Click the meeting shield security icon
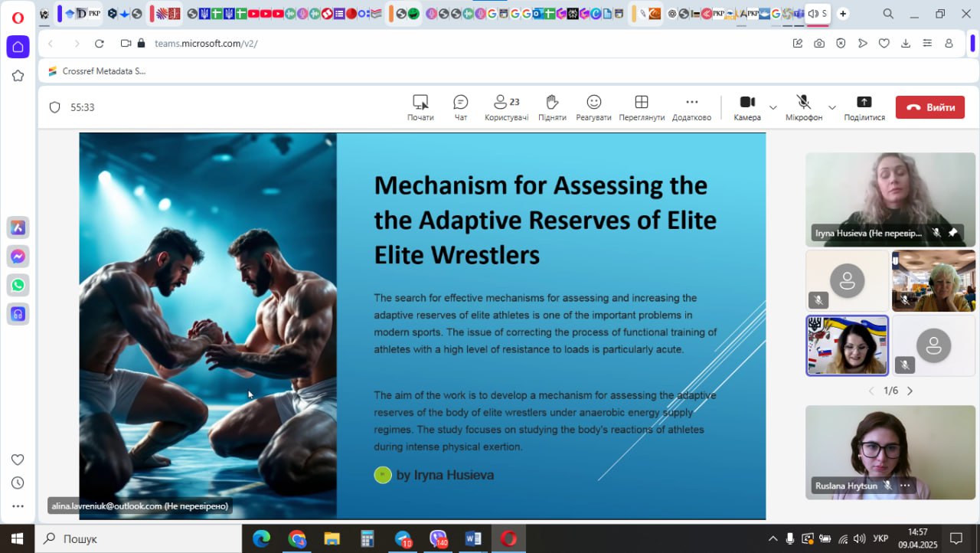The image size is (980, 553). (x=54, y=107)
